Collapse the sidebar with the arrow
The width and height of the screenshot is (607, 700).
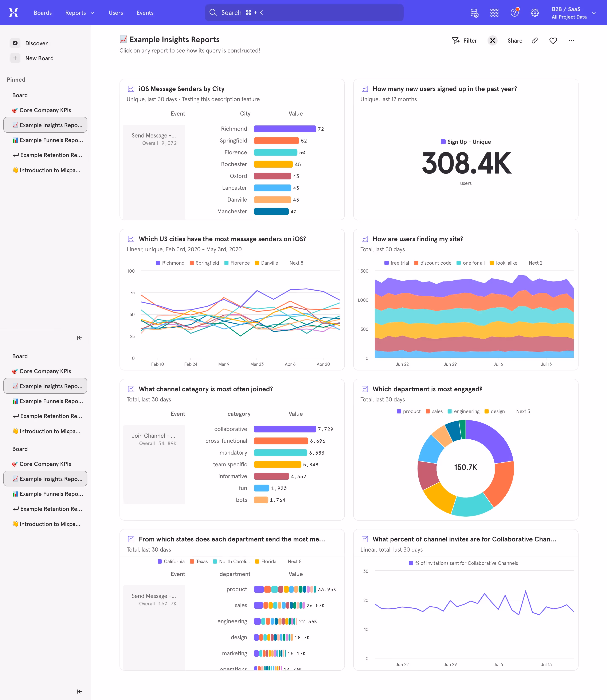[79, 338]
